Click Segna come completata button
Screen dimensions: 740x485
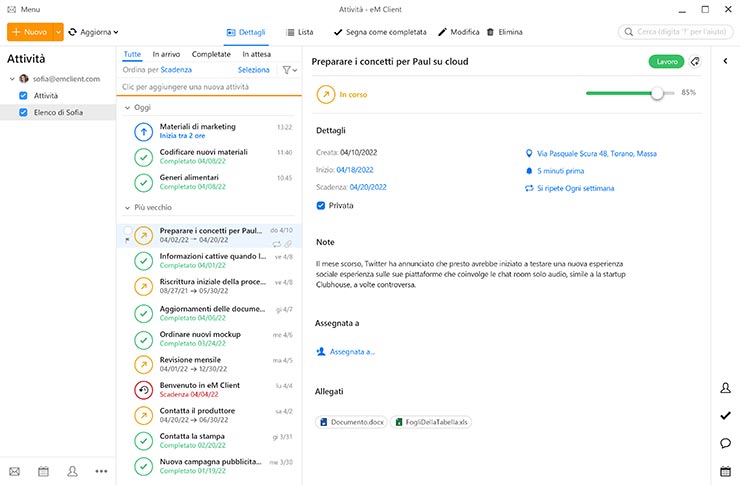coord(380,32)
